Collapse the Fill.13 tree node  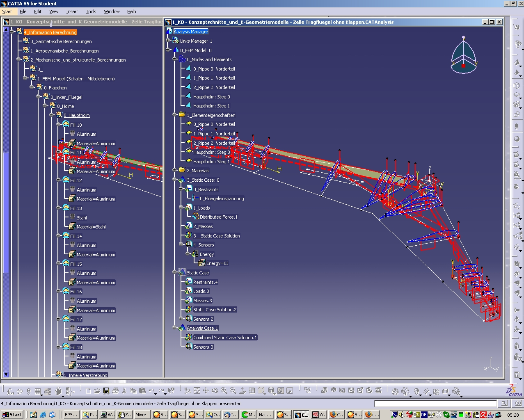tap(59, 208)
